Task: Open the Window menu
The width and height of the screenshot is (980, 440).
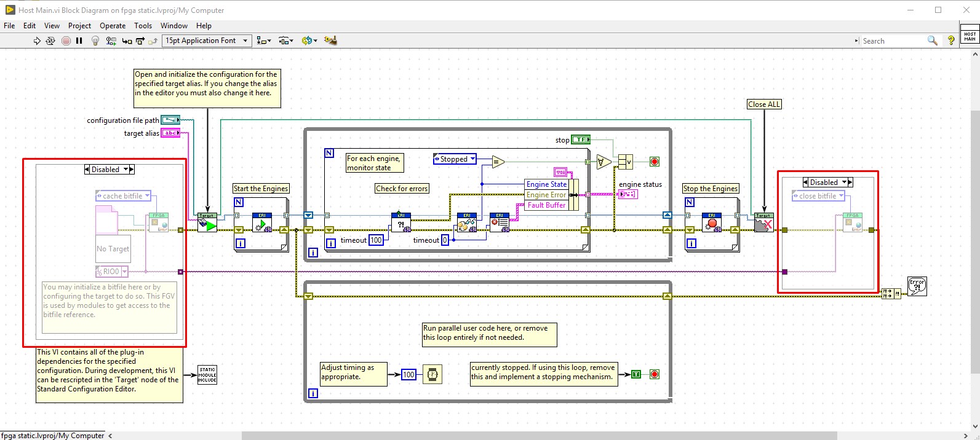Action: [174, 26]
